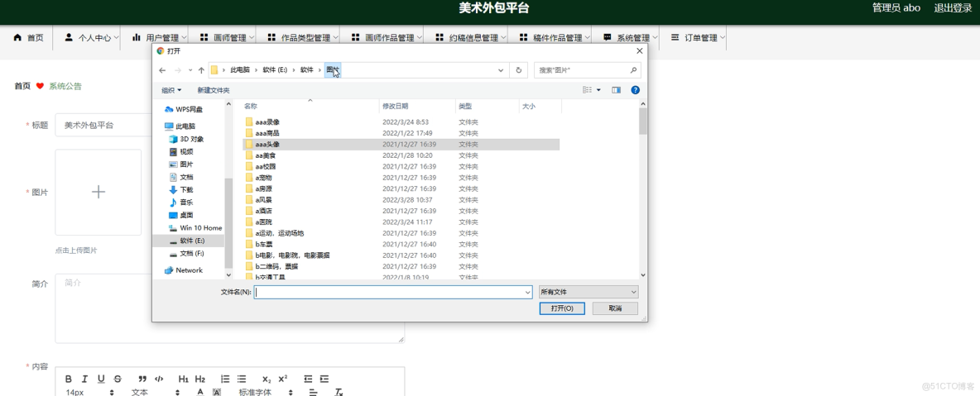Open text alignment option in the editor
980x396 pixels.
(313, 392)
